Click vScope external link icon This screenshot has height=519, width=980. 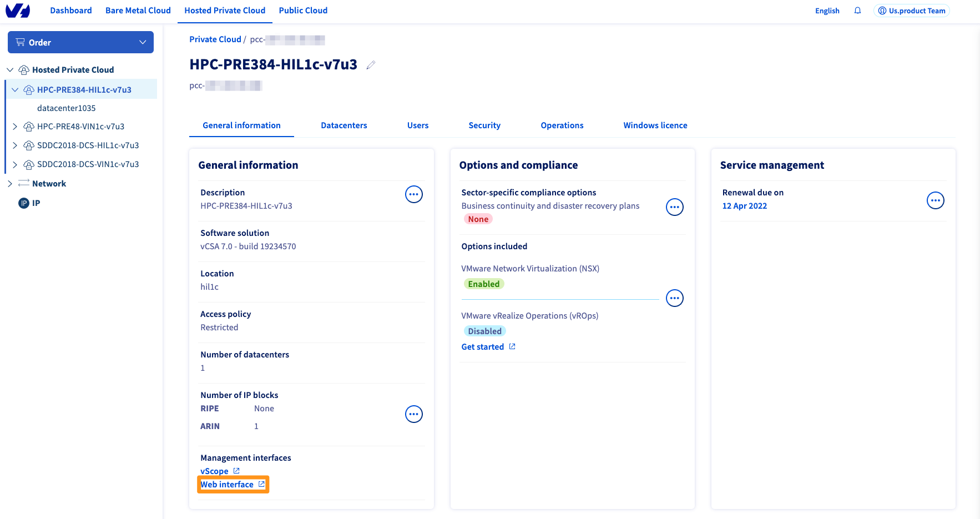click(236, 471)
